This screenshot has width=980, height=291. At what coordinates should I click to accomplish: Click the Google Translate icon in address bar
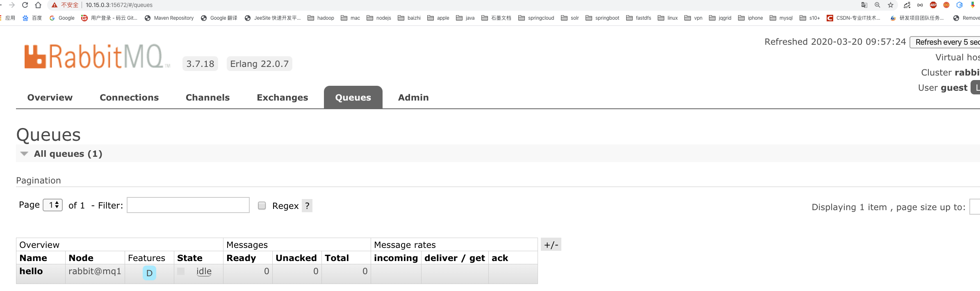click(x=864, y=5)
